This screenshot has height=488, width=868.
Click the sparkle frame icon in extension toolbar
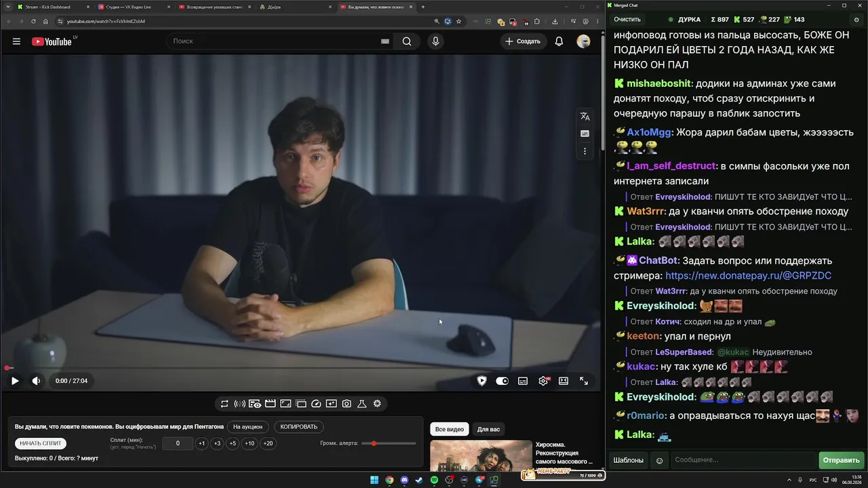click(331, 404)
